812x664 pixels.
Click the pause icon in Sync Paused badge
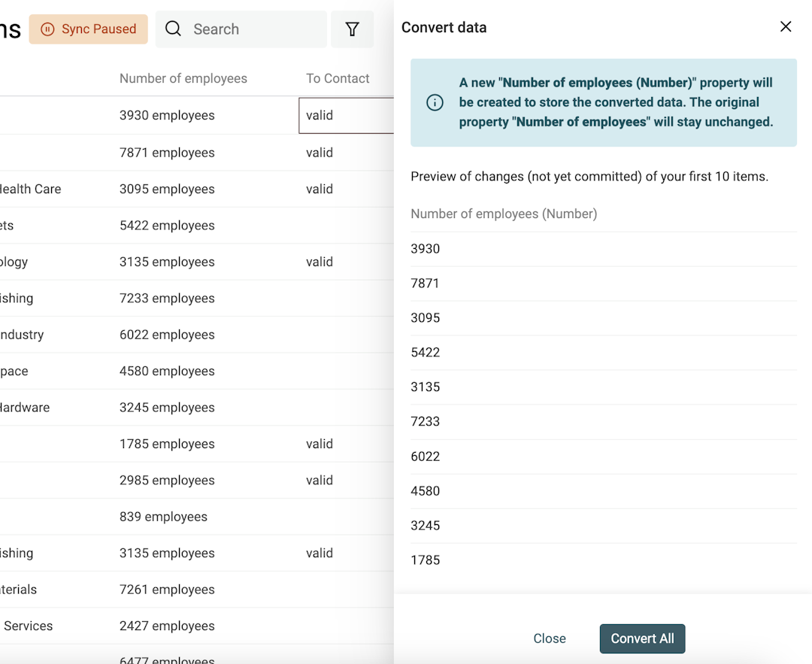47,29
